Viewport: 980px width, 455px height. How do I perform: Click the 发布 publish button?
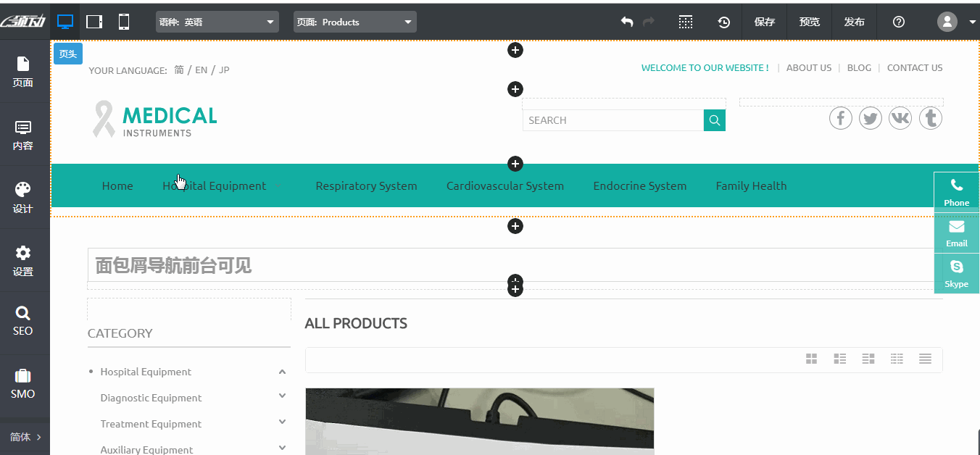tap(855, 22)
